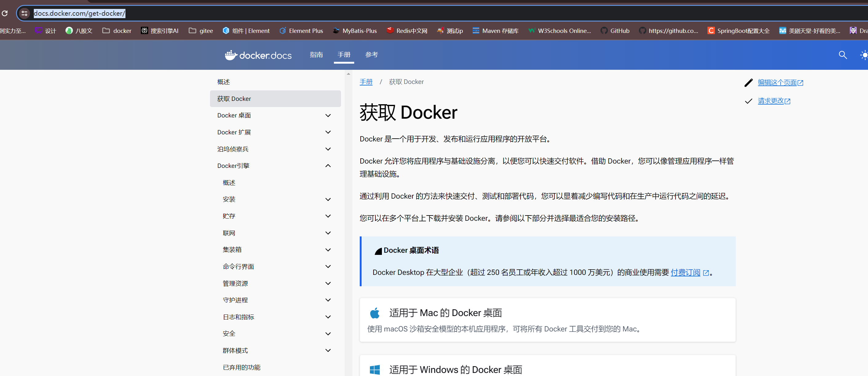Click the 编辑这个页面 link
The height and width of the screenshot is (376, 868).
coord(780,82)
